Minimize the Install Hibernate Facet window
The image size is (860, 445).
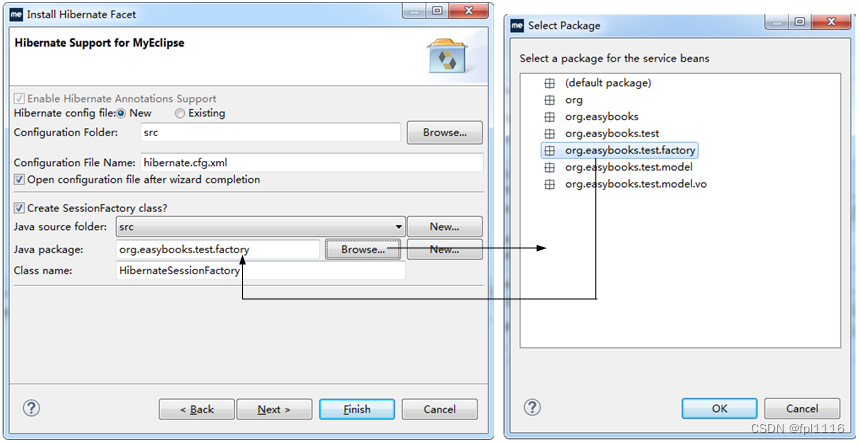coord(415,11)
